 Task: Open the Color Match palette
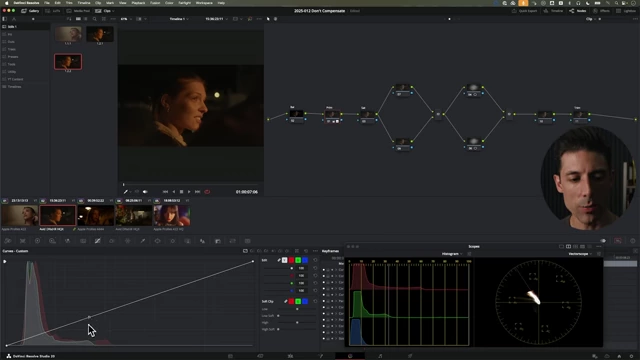click(22, 241)
